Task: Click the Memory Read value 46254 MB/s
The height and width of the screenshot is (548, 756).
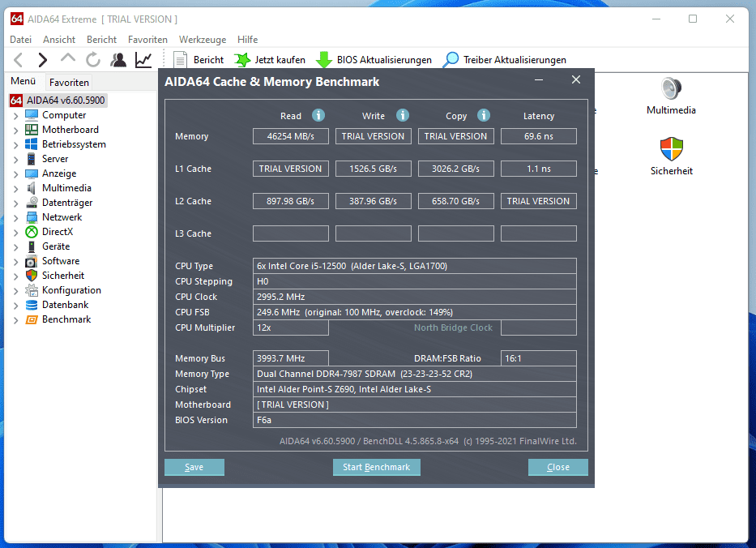Action: point(291,136)
